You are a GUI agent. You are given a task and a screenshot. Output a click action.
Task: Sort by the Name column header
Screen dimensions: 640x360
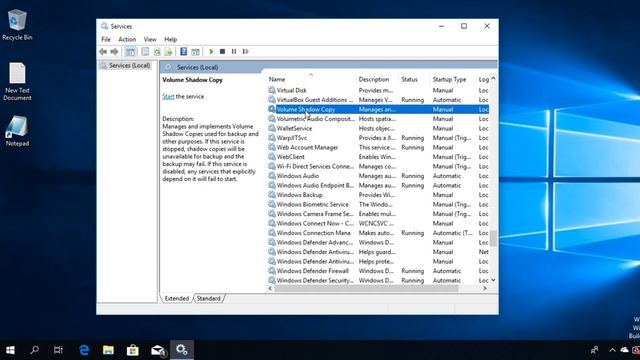click(x=311, y=79)
